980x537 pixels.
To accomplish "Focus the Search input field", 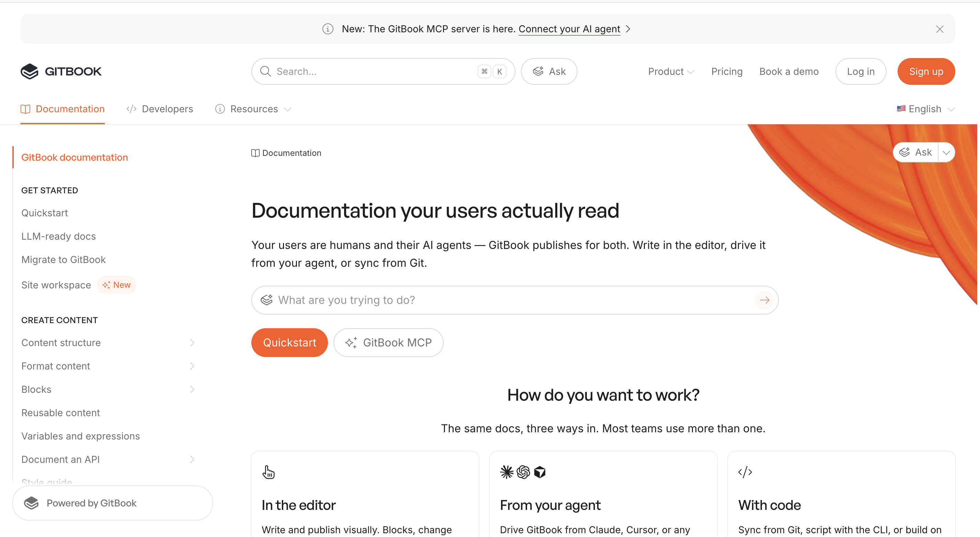I will (383, 71).
